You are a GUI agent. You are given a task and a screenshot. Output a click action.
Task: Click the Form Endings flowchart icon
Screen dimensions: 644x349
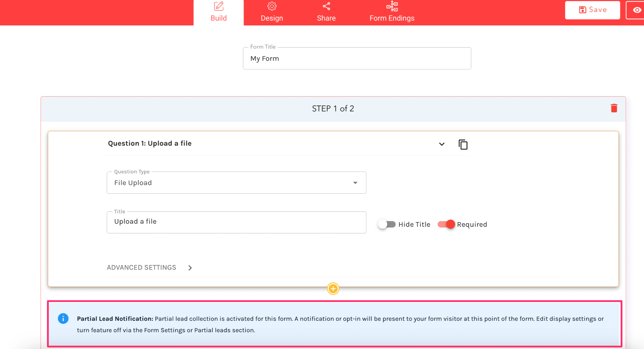coord(392,6)
